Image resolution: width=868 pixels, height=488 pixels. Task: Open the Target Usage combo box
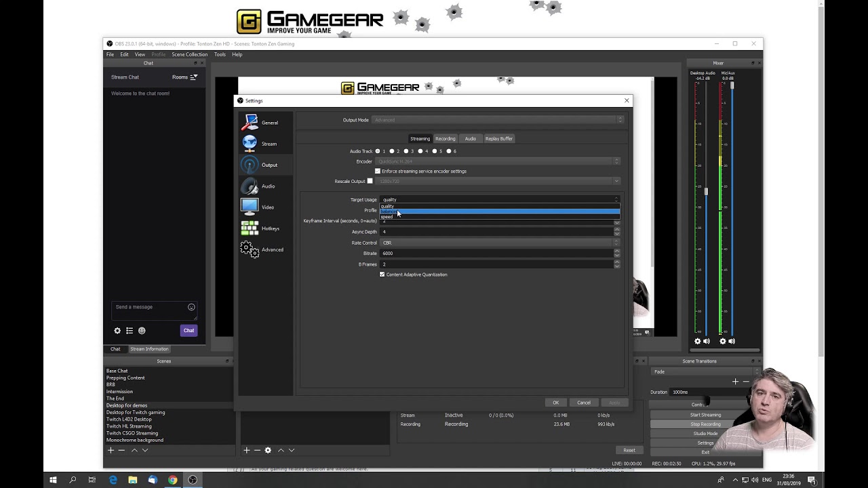(499, 199)
